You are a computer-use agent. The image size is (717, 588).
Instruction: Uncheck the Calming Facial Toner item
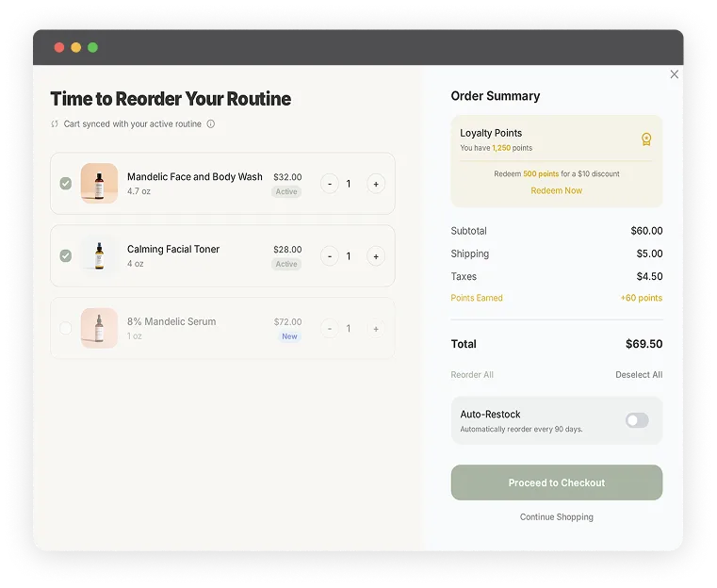click(x=66, y=256)
